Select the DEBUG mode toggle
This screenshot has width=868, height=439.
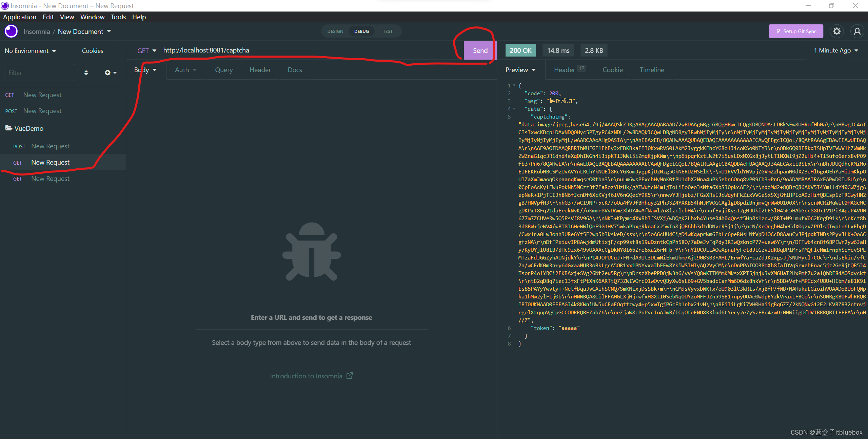[361, 31]
